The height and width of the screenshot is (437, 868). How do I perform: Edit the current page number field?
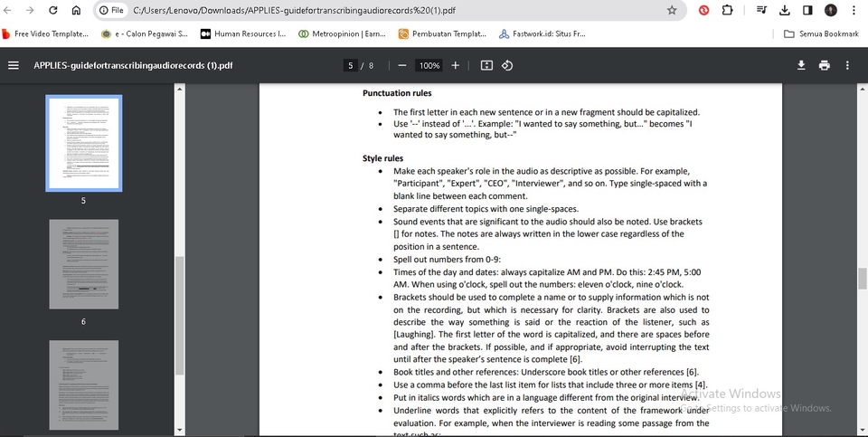pyautogui.click(x=350, y=65)
